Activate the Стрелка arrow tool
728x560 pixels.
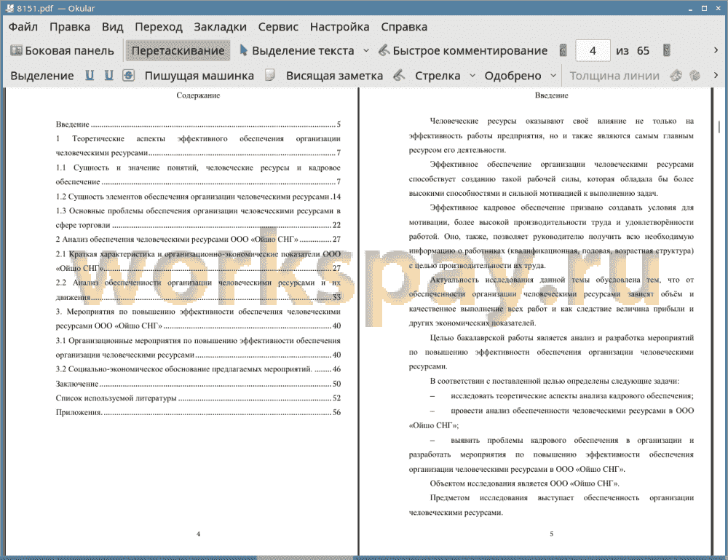pos(438,76)
